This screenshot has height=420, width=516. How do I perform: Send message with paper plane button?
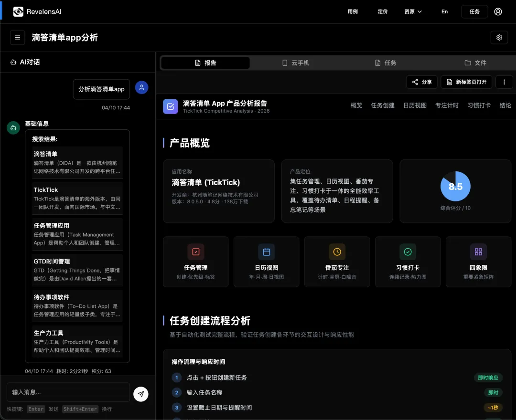tap(141, 394)
